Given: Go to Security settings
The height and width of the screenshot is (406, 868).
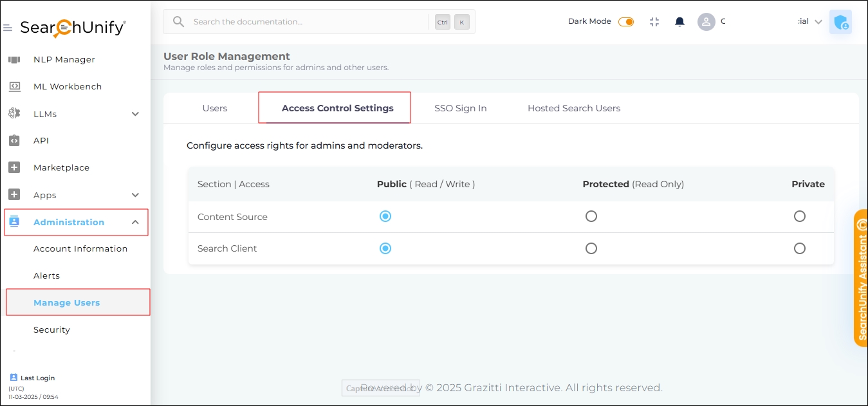Looking at the screenshot, I should click(51, 329).
